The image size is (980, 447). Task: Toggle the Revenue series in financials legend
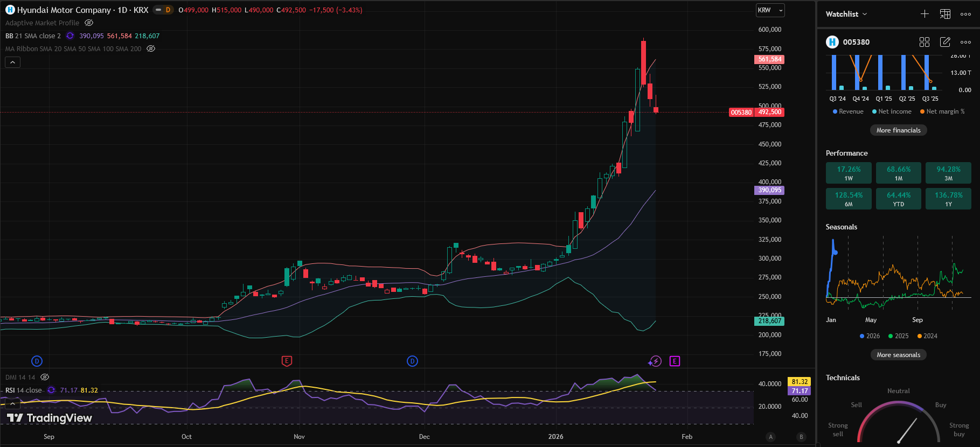point(848,111)
